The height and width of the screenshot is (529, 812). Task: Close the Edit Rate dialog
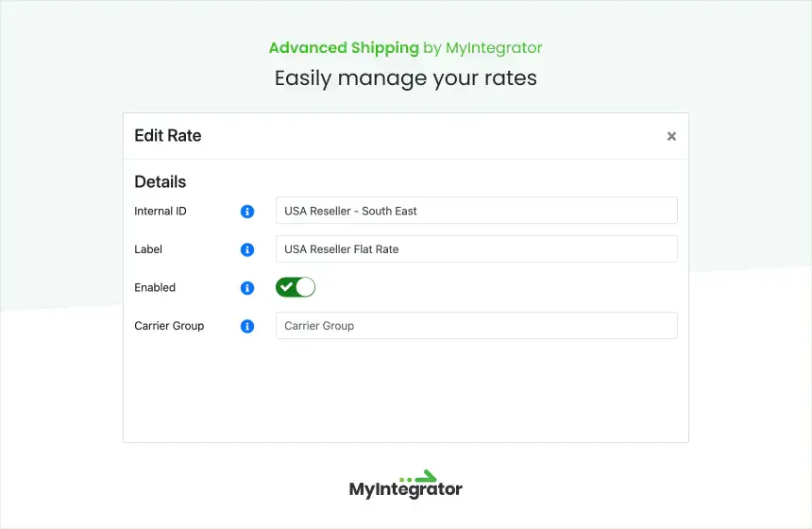[x=671, y=136]
